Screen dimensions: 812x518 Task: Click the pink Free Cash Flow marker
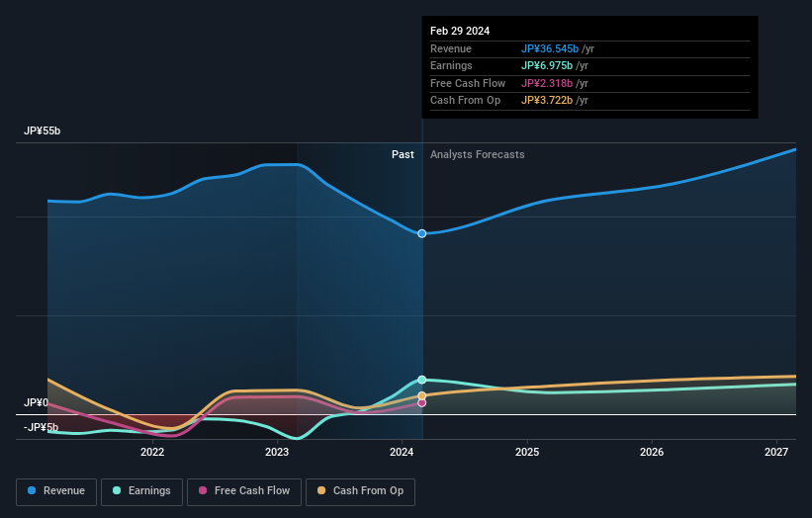pos(422,403)
